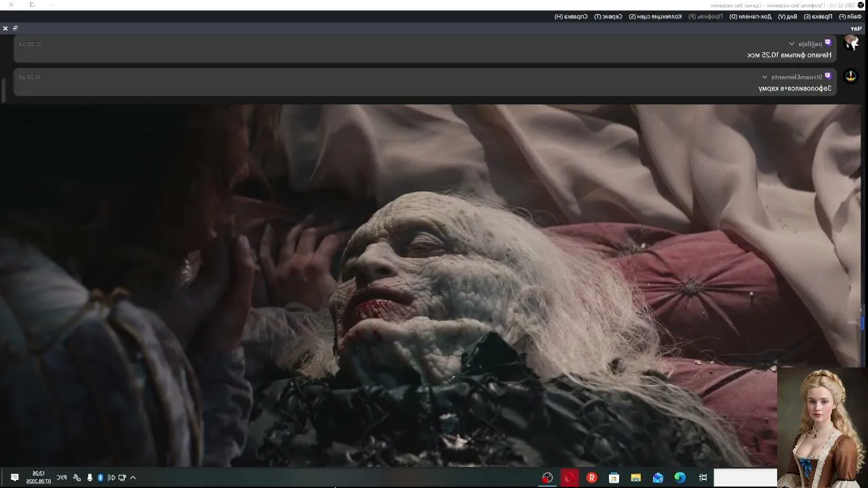Open the link tray icon beside РУС

(x=77, y=478)
